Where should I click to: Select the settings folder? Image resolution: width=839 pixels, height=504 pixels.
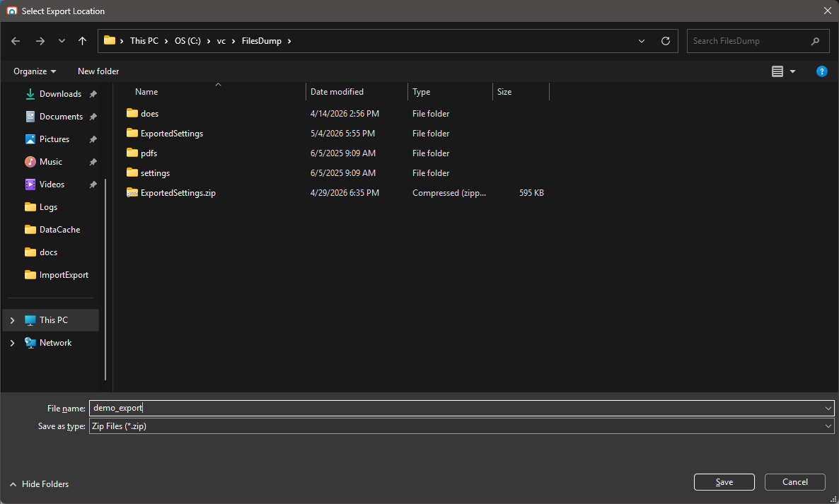[155, 172]
